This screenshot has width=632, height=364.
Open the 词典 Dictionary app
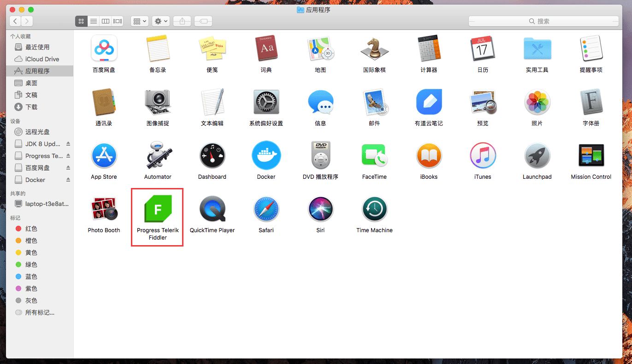pos(266,48)
